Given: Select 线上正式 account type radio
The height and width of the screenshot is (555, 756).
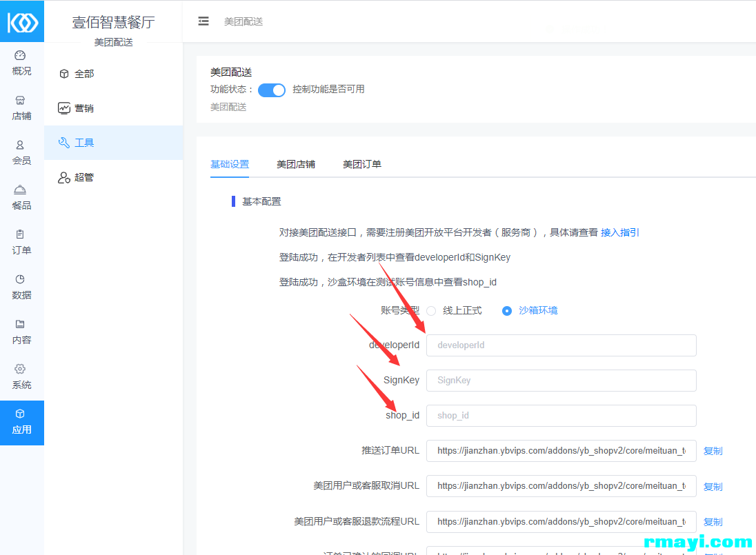Looking at the screenshot, I should pos(431,311).
